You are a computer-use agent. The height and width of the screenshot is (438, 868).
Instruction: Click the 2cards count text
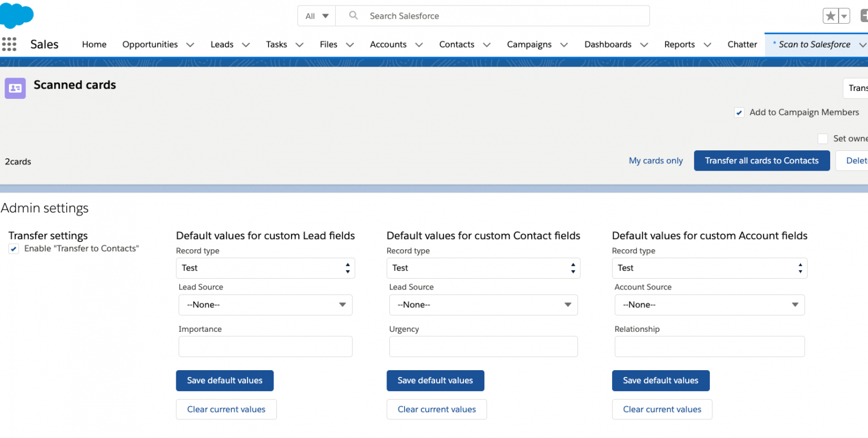coord(18,162)
